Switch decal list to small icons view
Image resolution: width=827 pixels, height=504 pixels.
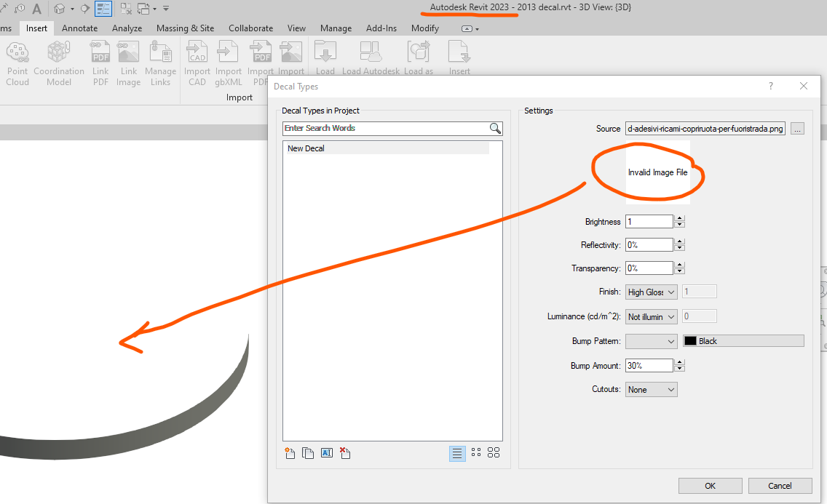(476, 452)
